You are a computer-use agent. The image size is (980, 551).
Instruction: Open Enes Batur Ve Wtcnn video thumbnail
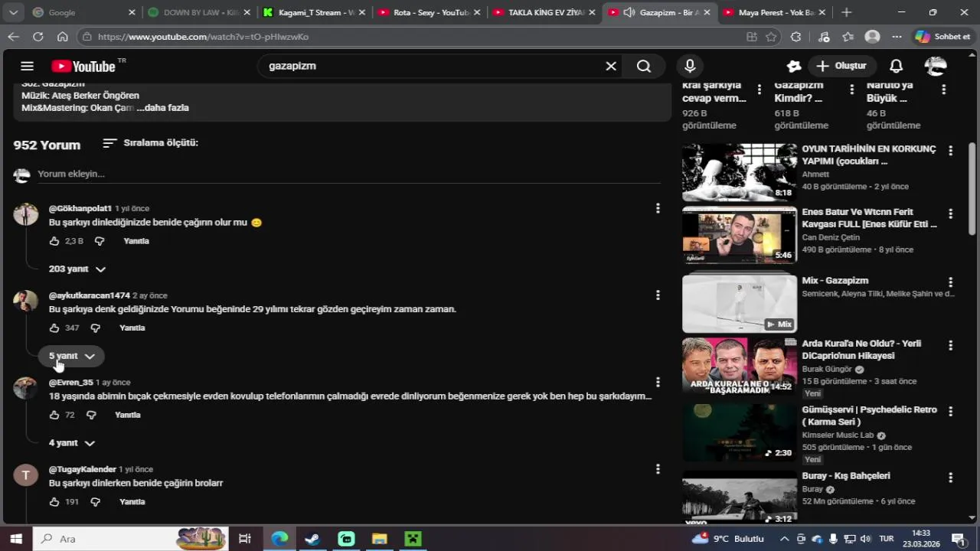[x=740, y=236]
